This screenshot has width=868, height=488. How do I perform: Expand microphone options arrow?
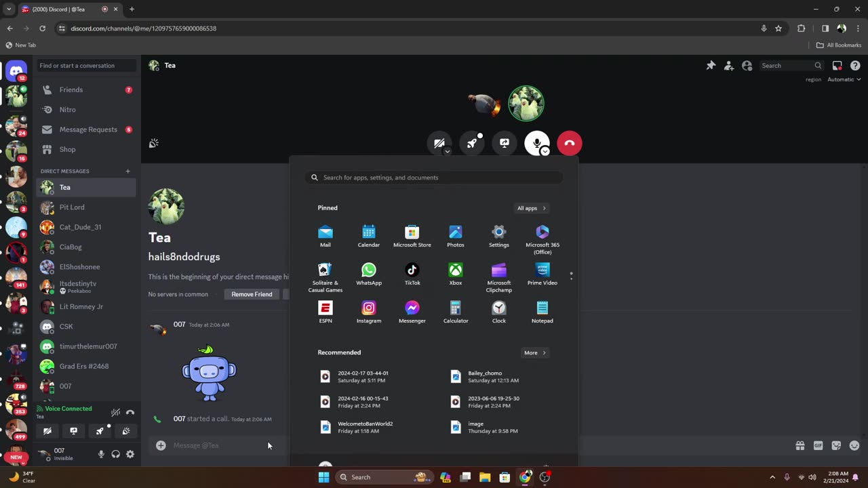[545, 152]
